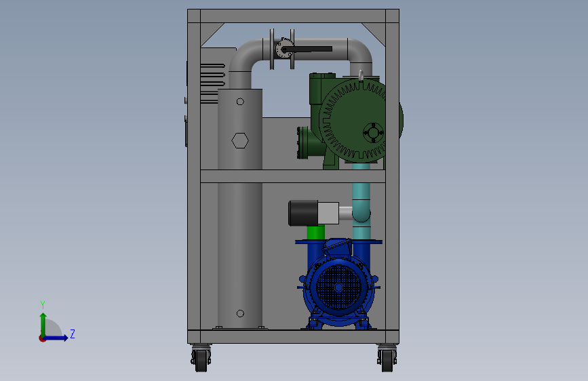Select the louvered vent slots on the left panel
Viewport: 588px width, 381px height.
213,83
